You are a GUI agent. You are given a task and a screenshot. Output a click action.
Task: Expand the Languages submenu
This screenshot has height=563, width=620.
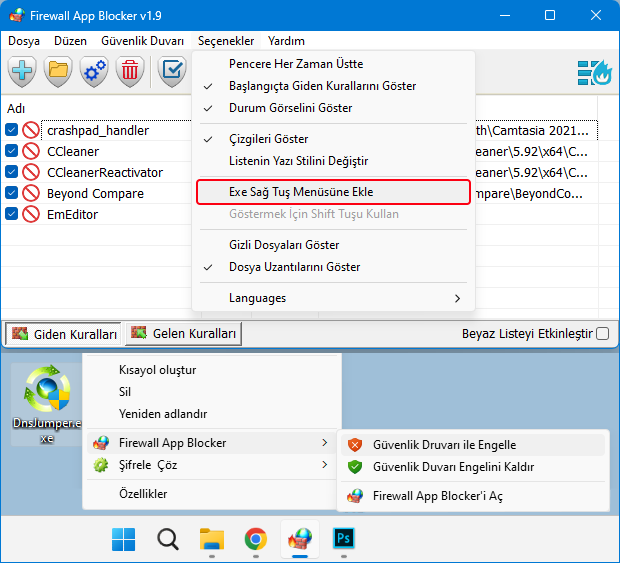[333, 298]
